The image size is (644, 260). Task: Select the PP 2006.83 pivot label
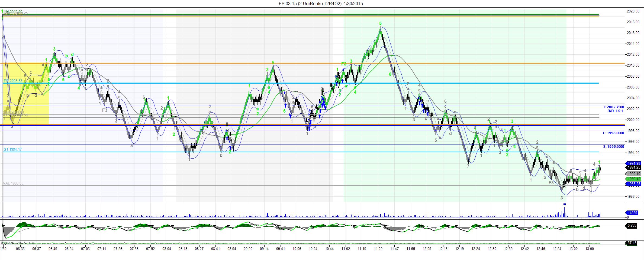[x=13, y=81]
